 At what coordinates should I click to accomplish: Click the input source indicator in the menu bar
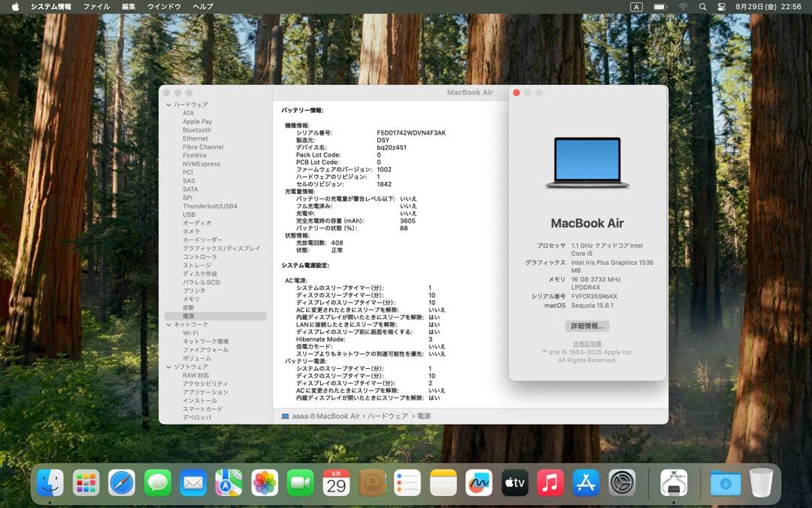[635, 6]
